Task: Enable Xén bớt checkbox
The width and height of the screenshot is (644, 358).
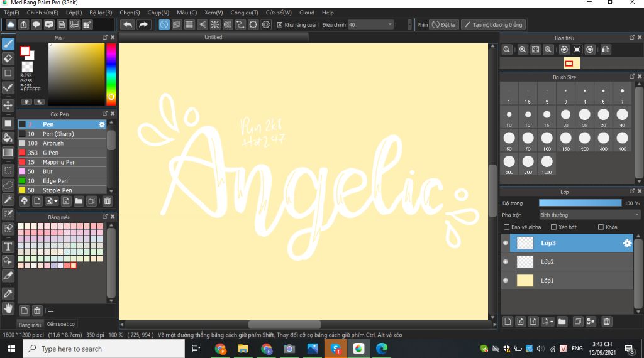Action: (553, 227)
